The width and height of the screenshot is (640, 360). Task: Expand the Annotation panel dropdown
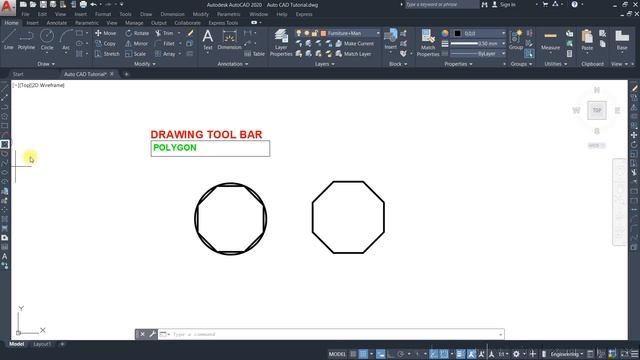[233, 64]
